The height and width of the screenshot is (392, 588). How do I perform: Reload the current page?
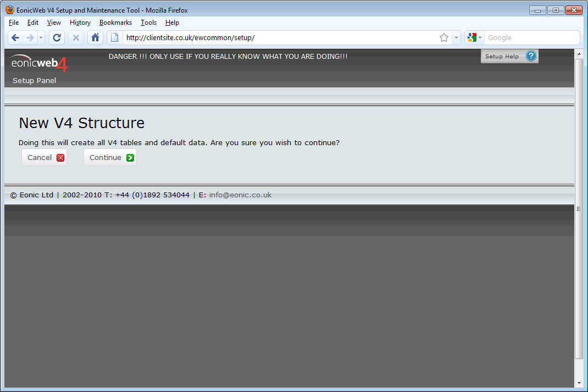(x=57, y=37)
